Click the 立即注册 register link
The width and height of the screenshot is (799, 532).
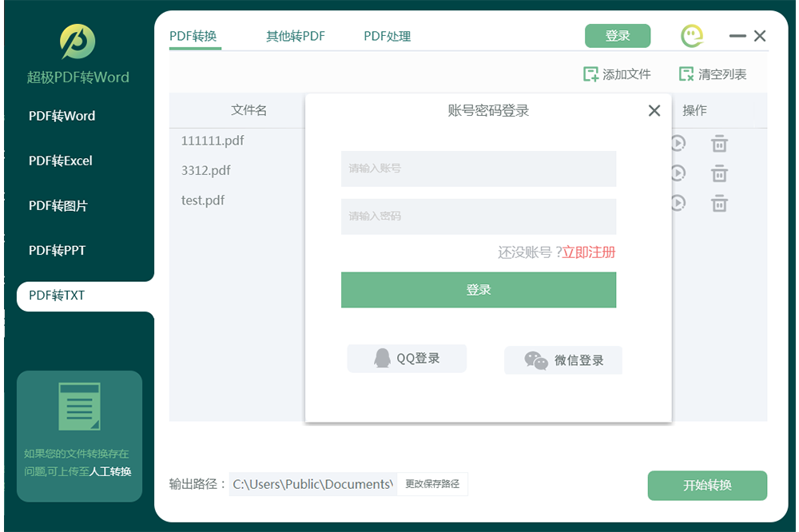589,252
